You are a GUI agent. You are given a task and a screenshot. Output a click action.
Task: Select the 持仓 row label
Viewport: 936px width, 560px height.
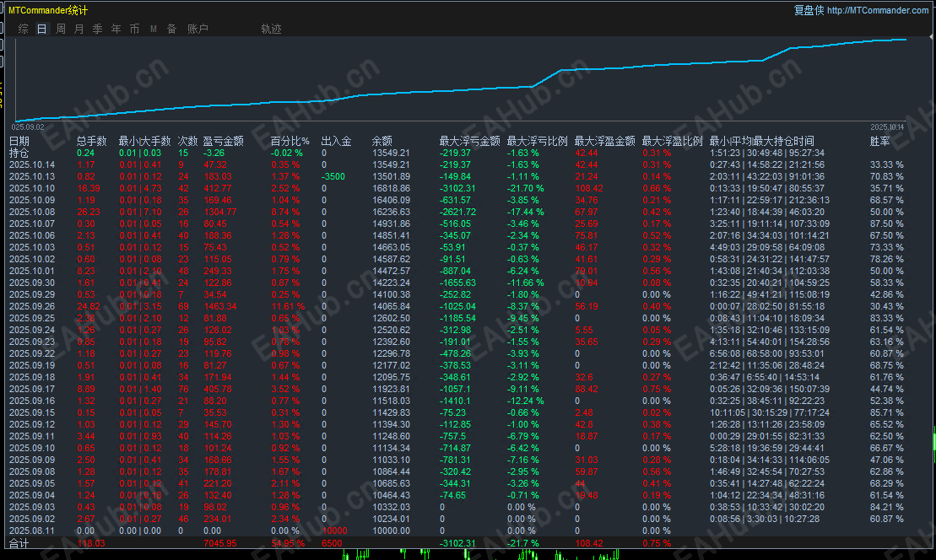click(x=19, y=153)
